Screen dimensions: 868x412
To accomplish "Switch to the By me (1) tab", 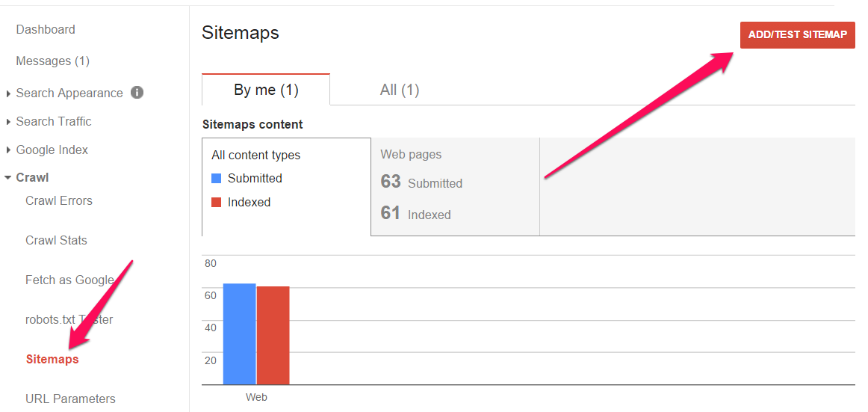I will (x=266, y=90).
